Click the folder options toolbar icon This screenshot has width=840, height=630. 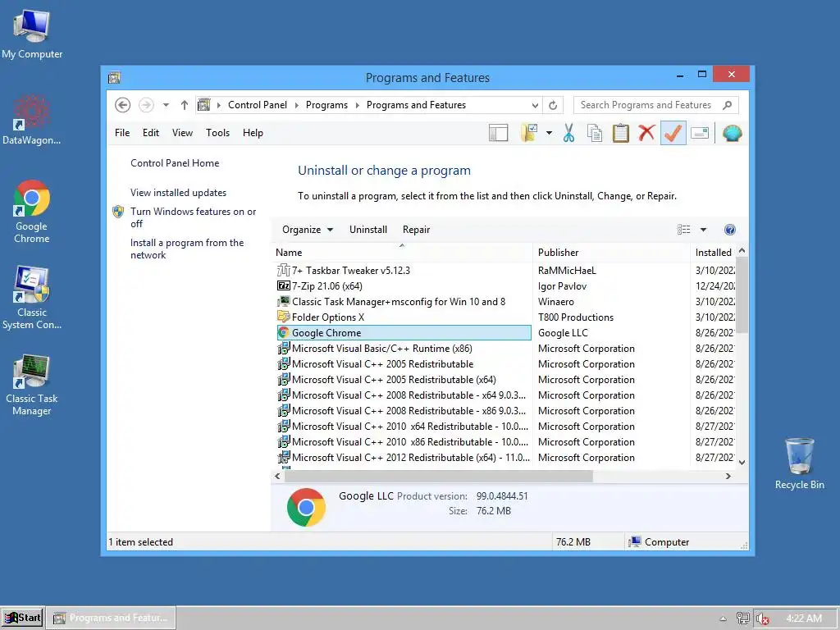tap(529, 133)
